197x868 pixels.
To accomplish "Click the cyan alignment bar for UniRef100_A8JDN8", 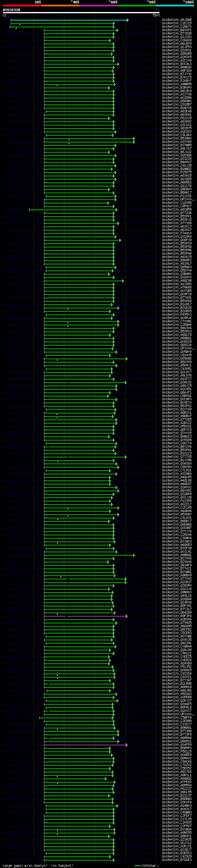I will pos(69,20).
